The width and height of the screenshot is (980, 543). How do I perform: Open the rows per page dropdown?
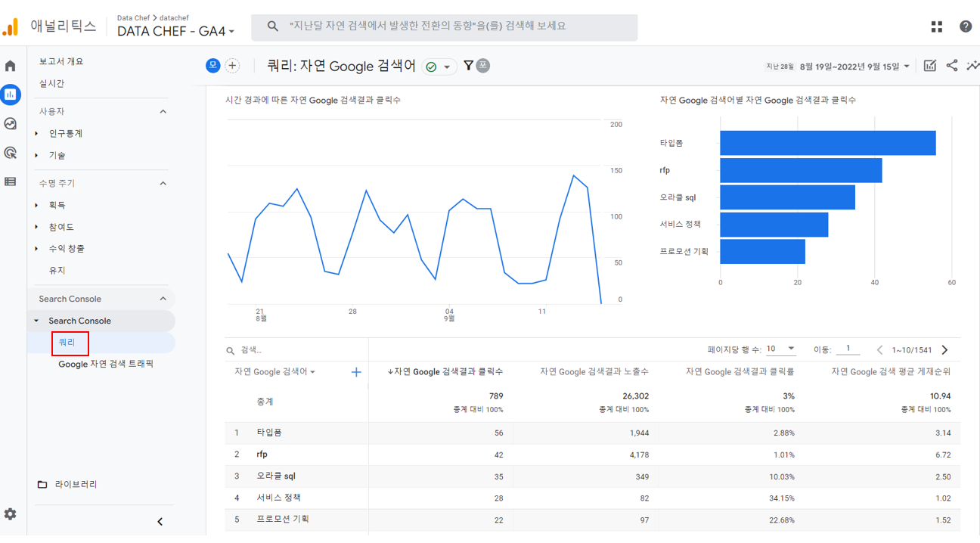click(781, 349)
